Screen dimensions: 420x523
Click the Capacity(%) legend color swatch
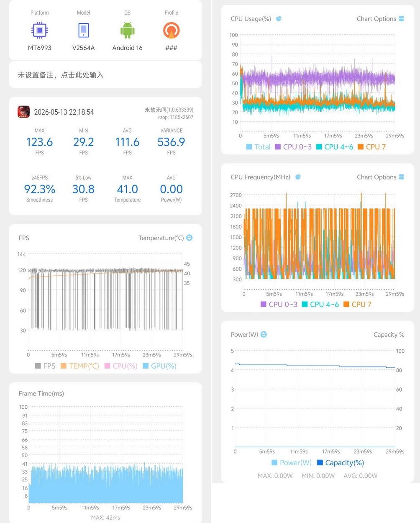coord(320,462)
